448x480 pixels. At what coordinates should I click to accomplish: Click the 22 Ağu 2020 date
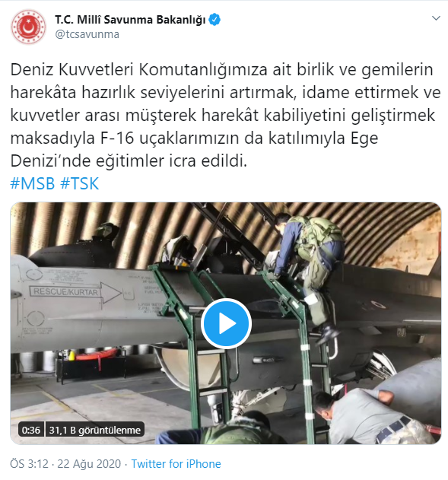coord(89,464)
